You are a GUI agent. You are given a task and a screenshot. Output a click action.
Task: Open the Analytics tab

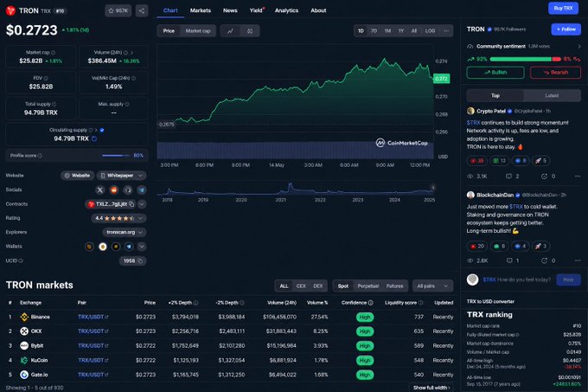pos(286,10)
